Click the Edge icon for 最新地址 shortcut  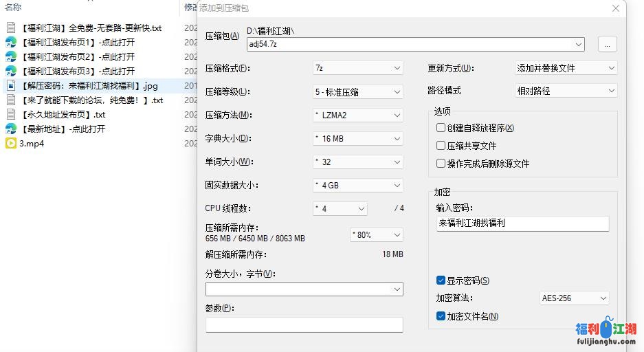11,129
